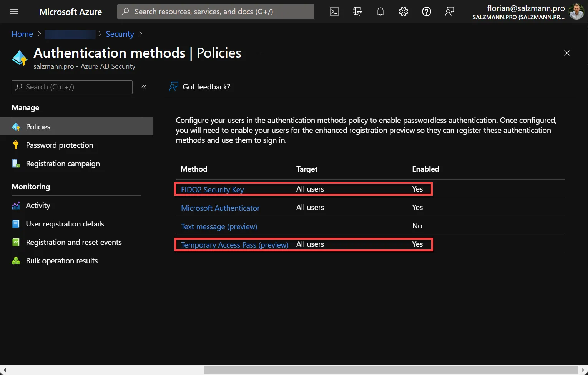Open the Help question mark icon
The height and width of the screenshot is (375, 588).
click(x=427, y=12)
